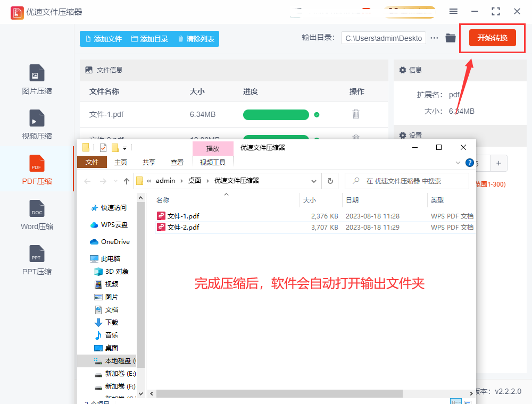The height and width of the screenshot is (404, 532).
Task: Select 此电脑 in navigation pane
Action: click(x=105, y=258)
